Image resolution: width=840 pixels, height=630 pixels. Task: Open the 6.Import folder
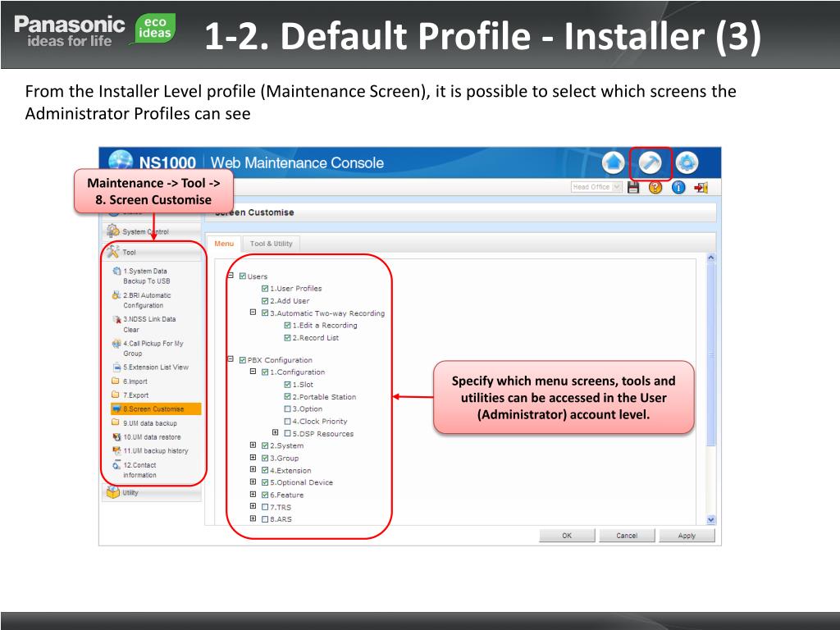pyautogui.click(x=130, y=381)
